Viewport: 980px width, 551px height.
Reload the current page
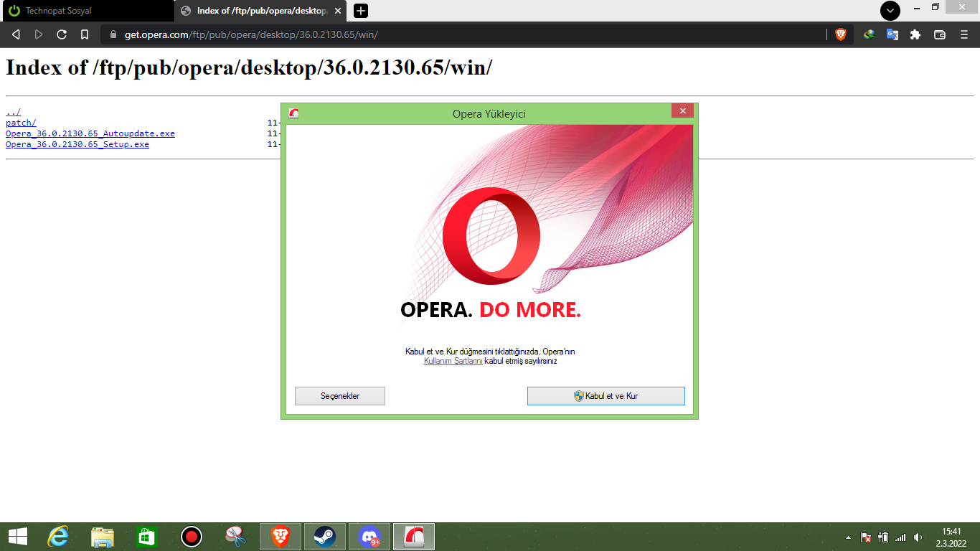[x=62, y=34]
